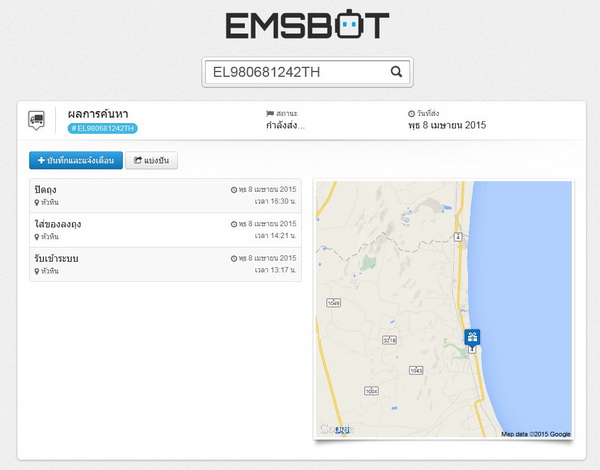Click the #EL980681242TH tracking badge

pyautogui.click(x=103, y=128)
